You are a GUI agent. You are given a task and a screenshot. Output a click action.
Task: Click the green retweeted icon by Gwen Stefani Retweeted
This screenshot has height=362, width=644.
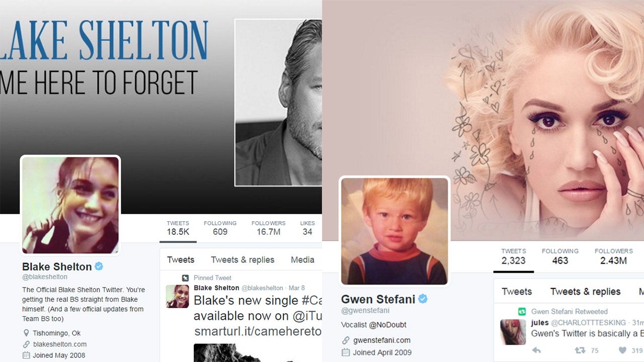pos(522,311)
